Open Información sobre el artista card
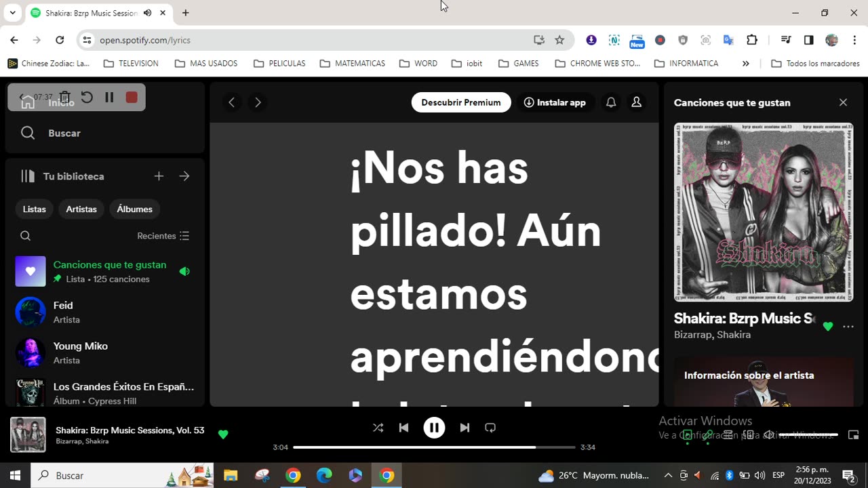This screenshot has width=868, height=488. (764, 382)
